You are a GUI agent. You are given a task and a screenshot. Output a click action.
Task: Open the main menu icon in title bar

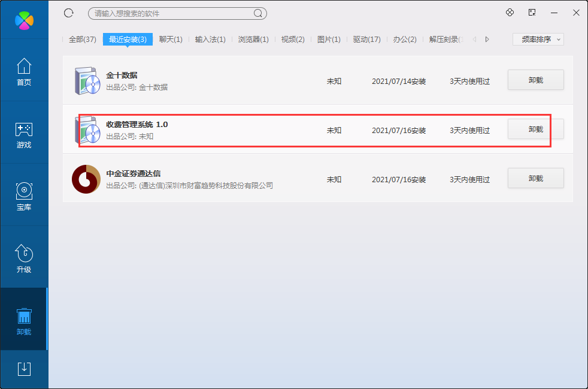pos(532,13)
